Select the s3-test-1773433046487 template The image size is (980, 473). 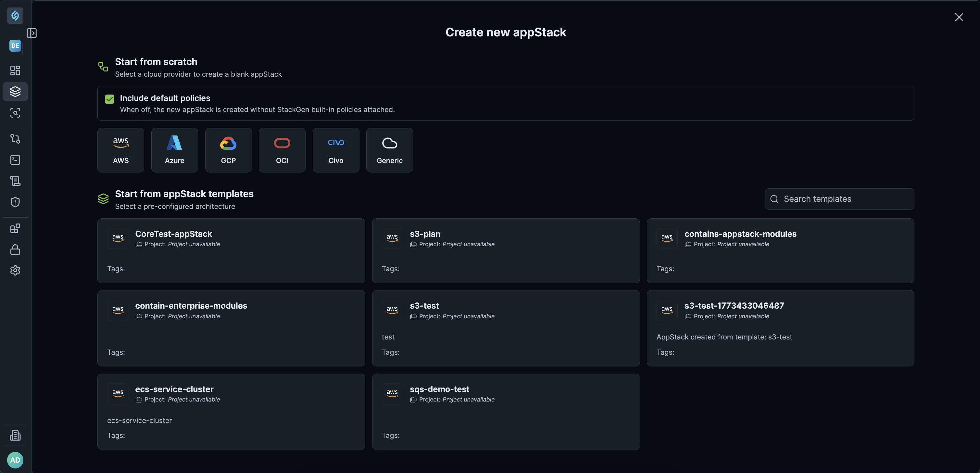click(780, 328)
